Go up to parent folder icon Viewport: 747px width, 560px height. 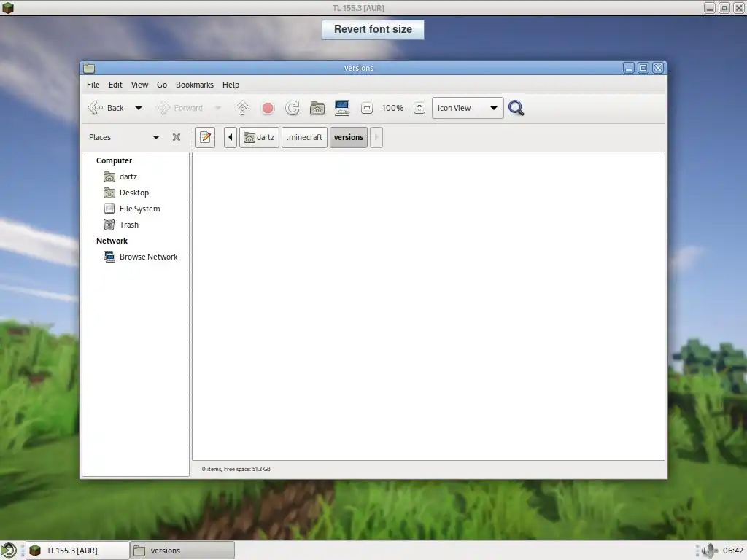242,108
